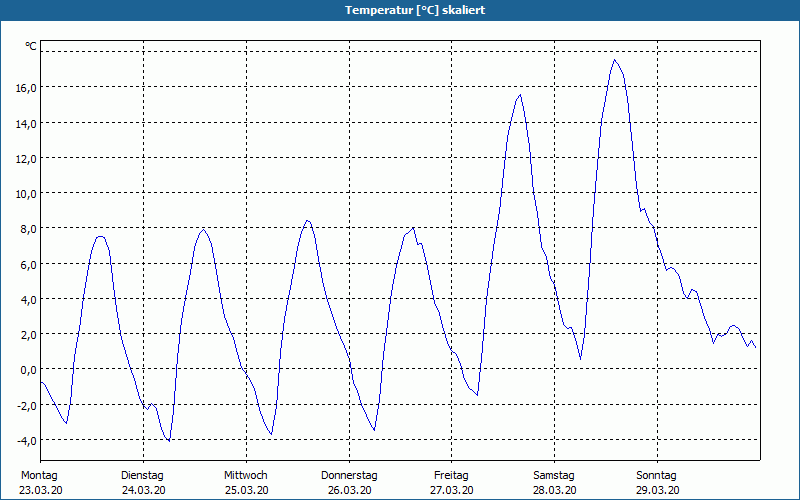The height and width of the screenshot is (500, 800).
Task: Click the date 24.03.20
Action: [x=144, y=490]
